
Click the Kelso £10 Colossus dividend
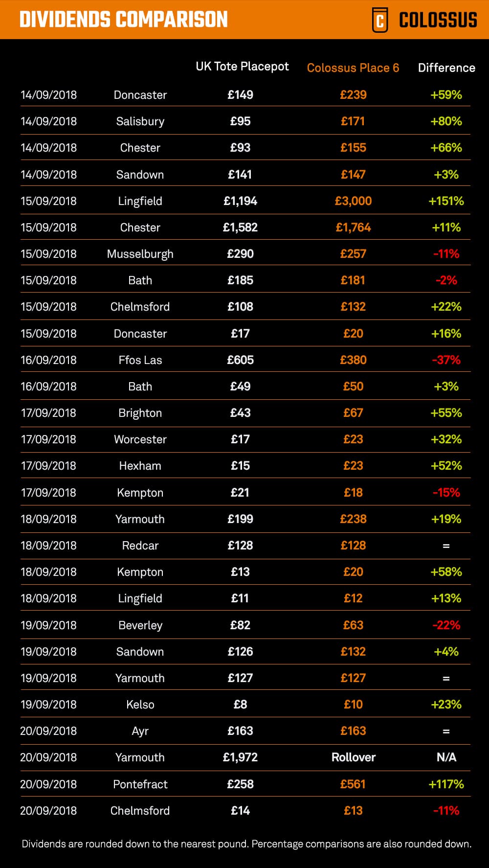(x=353, y=705)
